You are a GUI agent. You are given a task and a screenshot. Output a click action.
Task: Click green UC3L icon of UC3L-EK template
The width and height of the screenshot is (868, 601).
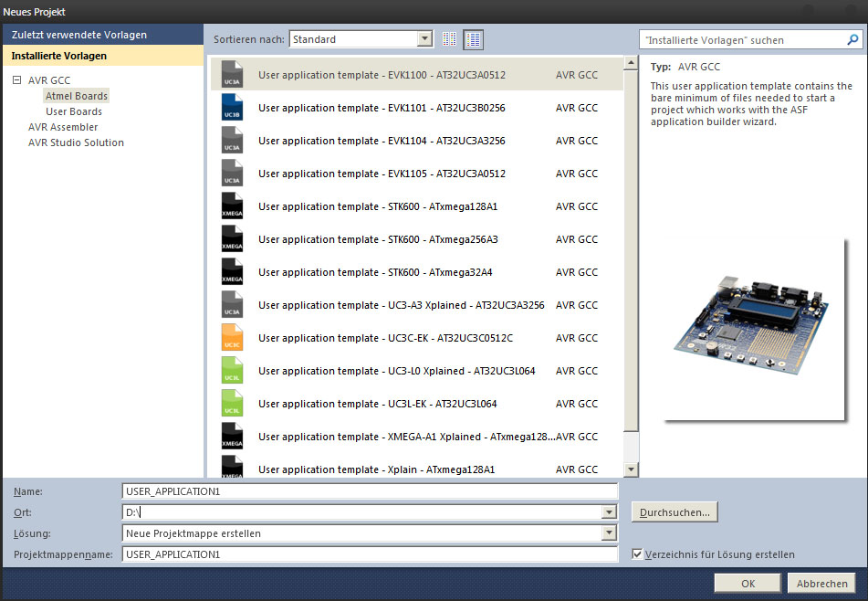tap(232, 403)
